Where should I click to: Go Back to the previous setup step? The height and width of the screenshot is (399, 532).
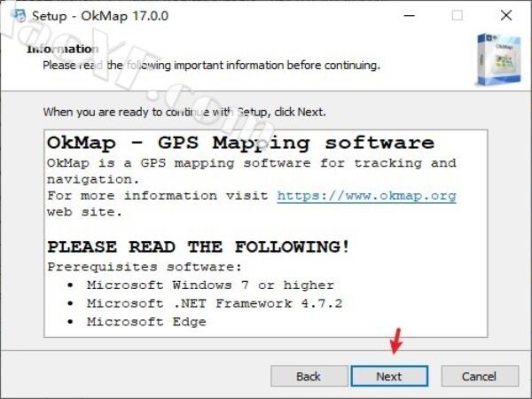point(309,376)
